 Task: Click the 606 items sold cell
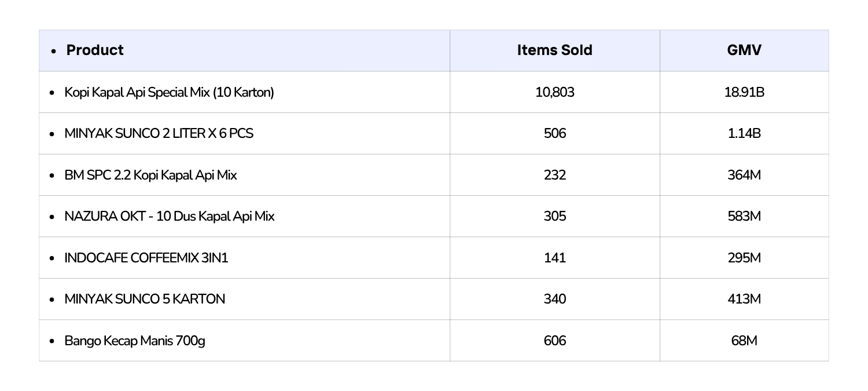pos(554,341)
